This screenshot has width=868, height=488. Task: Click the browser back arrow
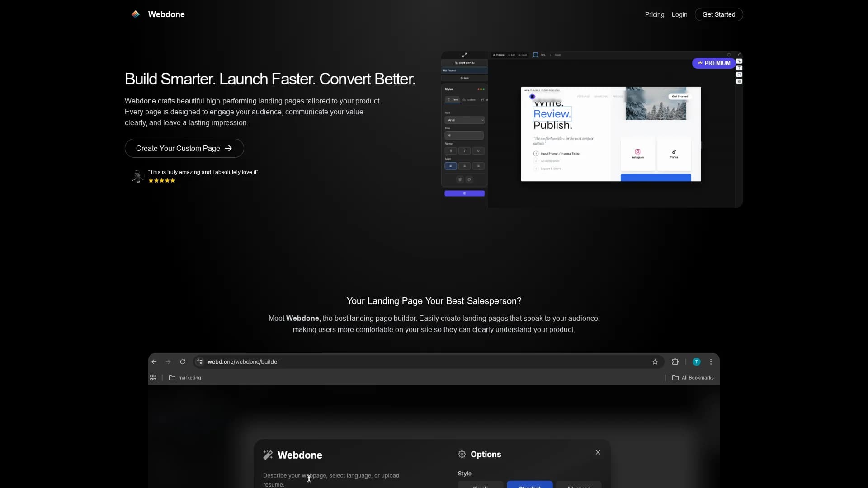click(x=154, y=362)
